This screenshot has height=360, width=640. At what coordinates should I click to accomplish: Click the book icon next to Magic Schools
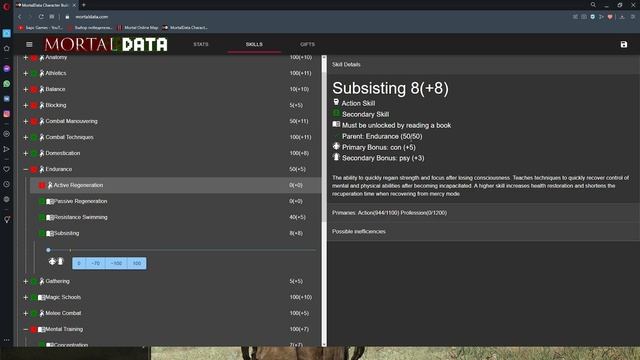(42, 298)
